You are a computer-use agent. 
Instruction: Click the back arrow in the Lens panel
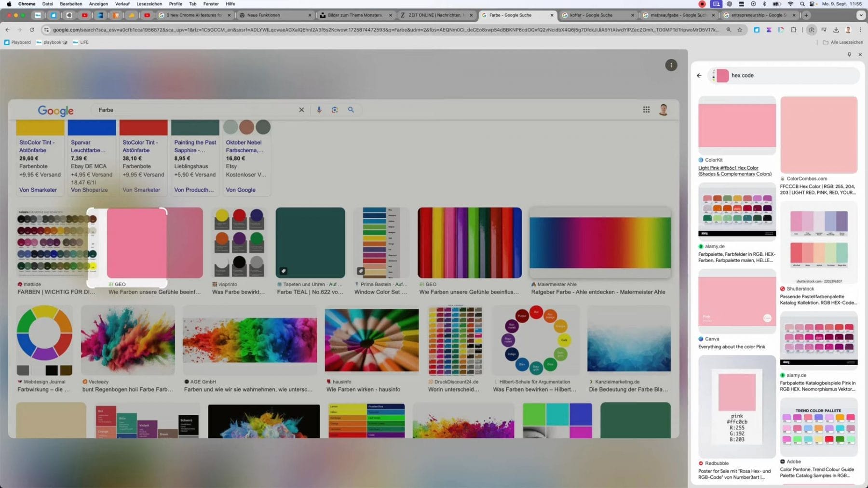(699, 76)
